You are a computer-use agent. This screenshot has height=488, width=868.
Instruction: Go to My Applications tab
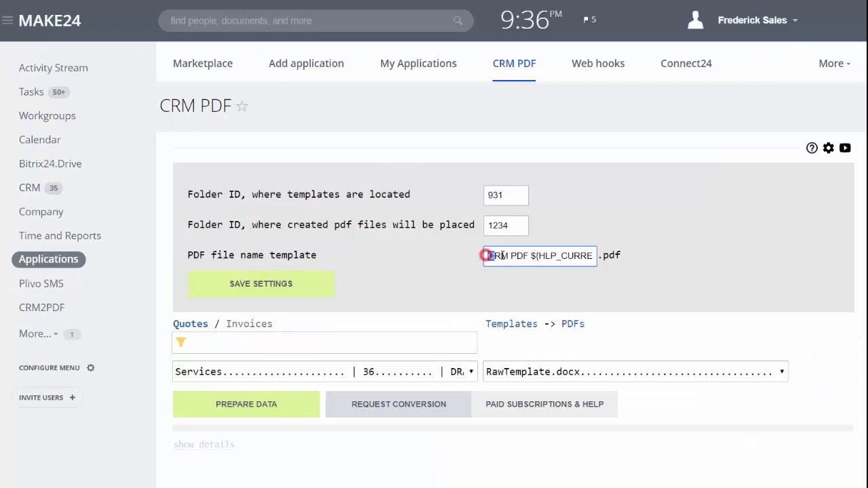(418, 63)
